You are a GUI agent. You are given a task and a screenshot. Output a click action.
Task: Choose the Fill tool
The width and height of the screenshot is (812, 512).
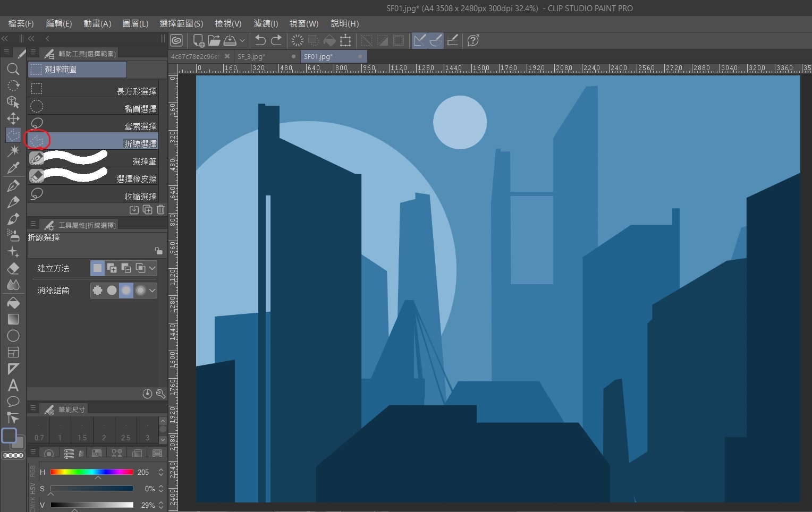click(x=13, y=303)
